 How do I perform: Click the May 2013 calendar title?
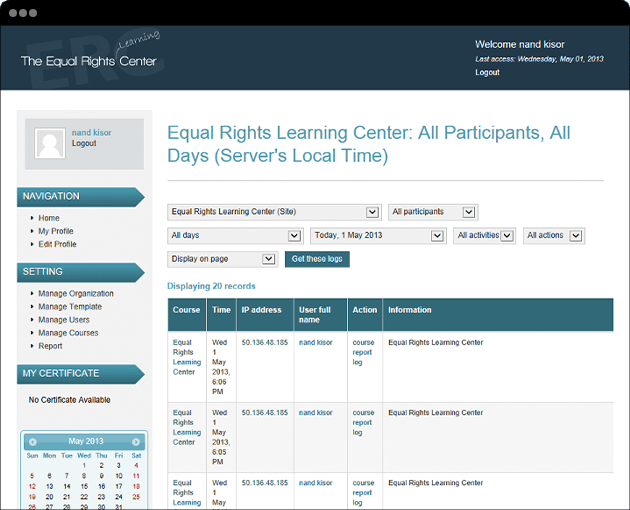point(86,441)
